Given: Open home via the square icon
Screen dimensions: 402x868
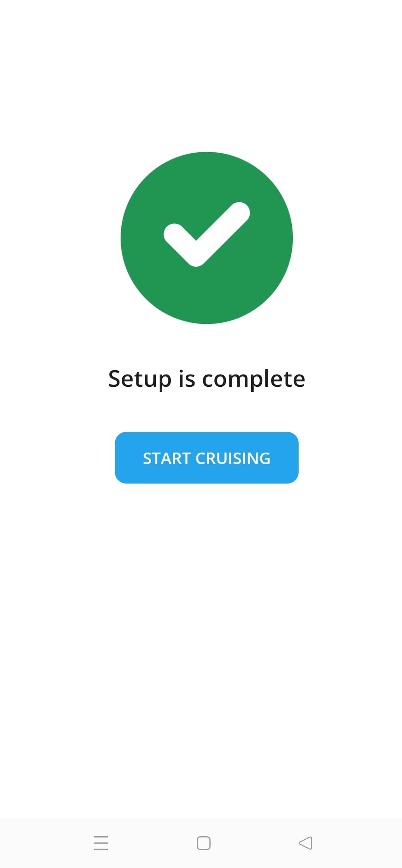Looking at the screenshot, I should (x=203, y=843).
